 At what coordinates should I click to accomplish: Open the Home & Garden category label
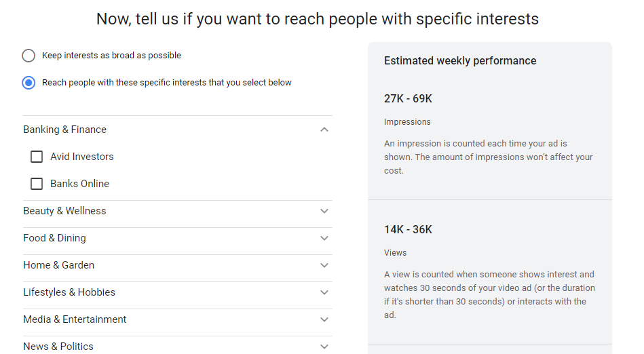pyautogui.click(x=58, y=265)
